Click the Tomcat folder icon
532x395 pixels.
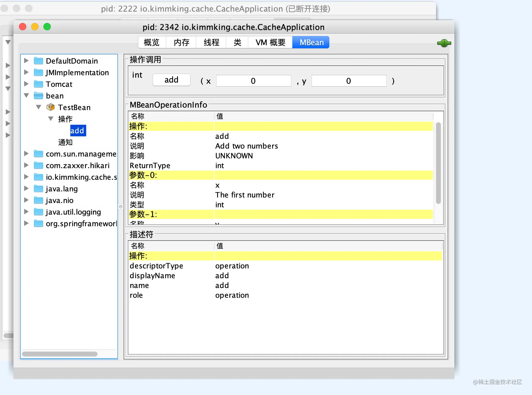[38, 84]
